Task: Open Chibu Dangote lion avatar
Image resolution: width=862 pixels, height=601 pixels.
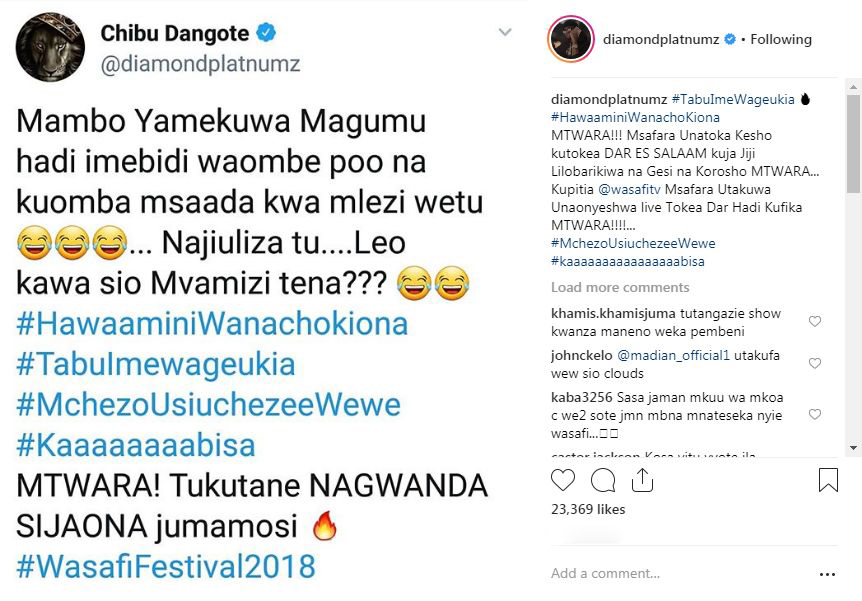Action: point(50,47)
